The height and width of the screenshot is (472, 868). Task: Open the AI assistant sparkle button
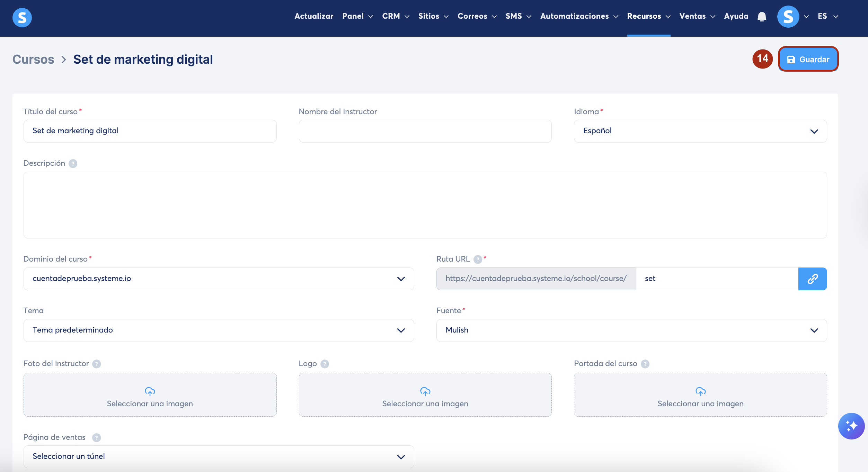pos(851,426)
